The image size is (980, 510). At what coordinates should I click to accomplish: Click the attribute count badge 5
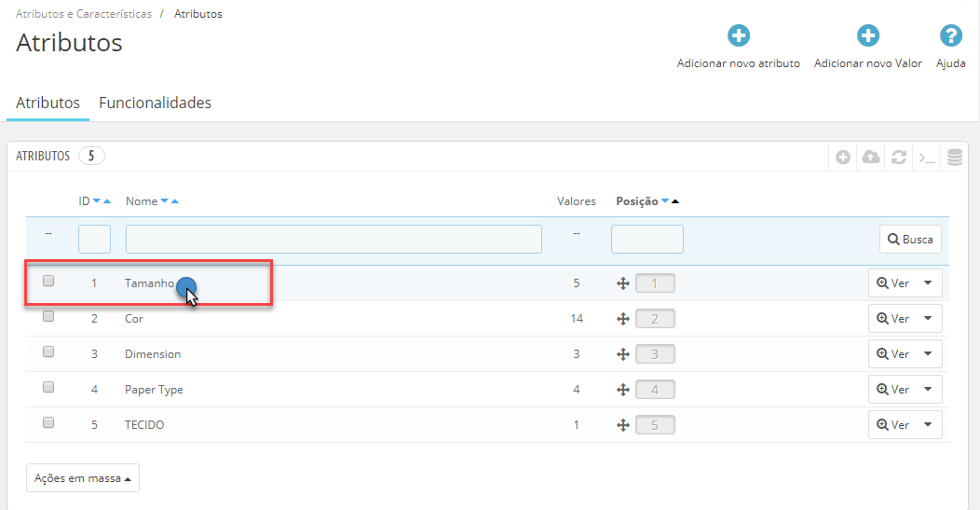[x=91, y=156]
